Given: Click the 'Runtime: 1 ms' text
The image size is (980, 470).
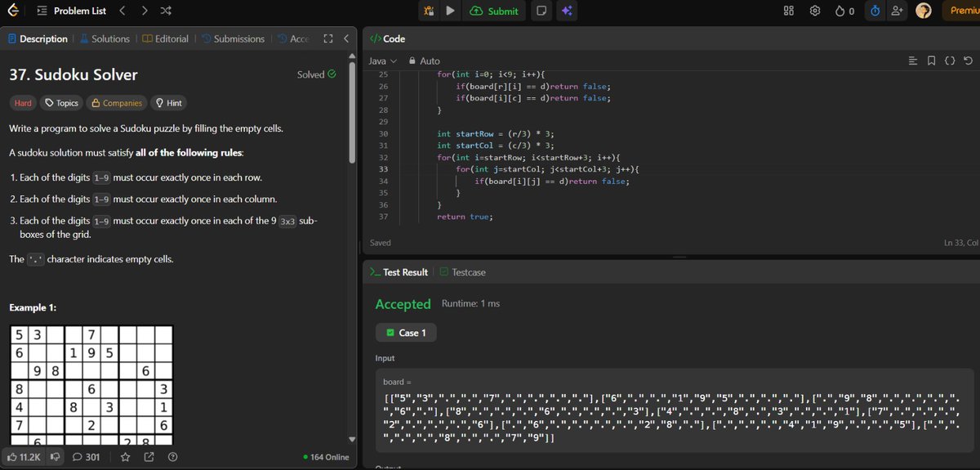Looking at the screenshot, I should (x=470, y=303).
